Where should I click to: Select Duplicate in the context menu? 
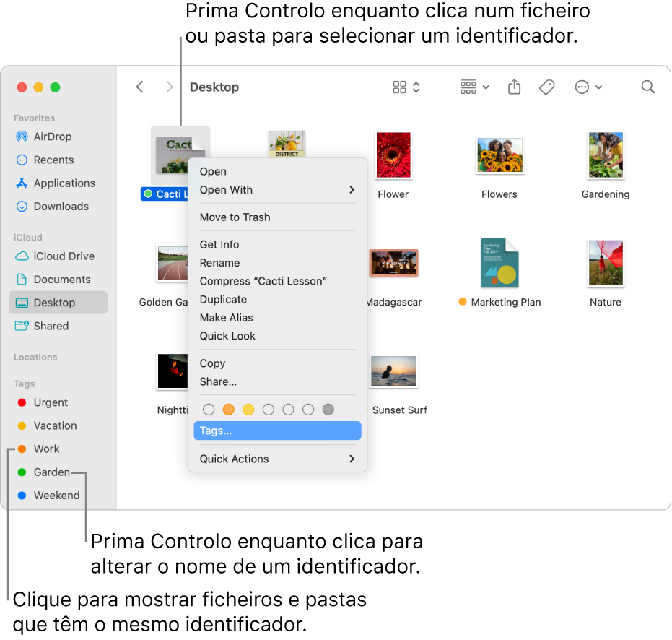pos(277,299)
